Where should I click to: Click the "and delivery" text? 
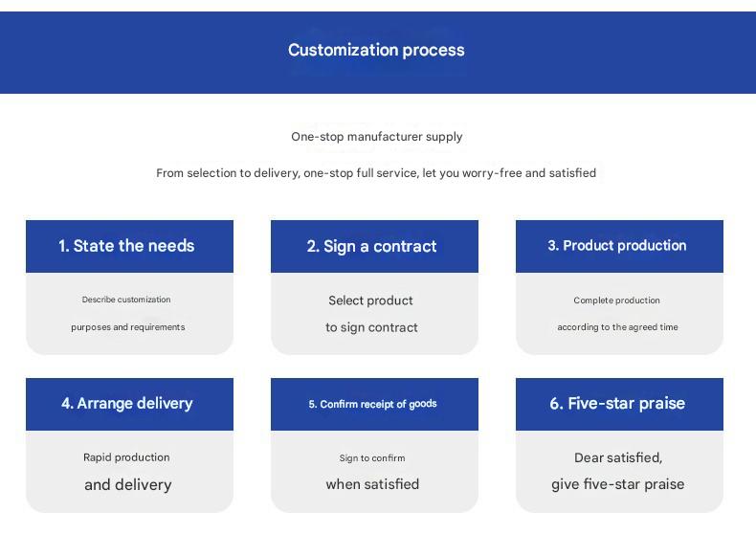[128, 484]
